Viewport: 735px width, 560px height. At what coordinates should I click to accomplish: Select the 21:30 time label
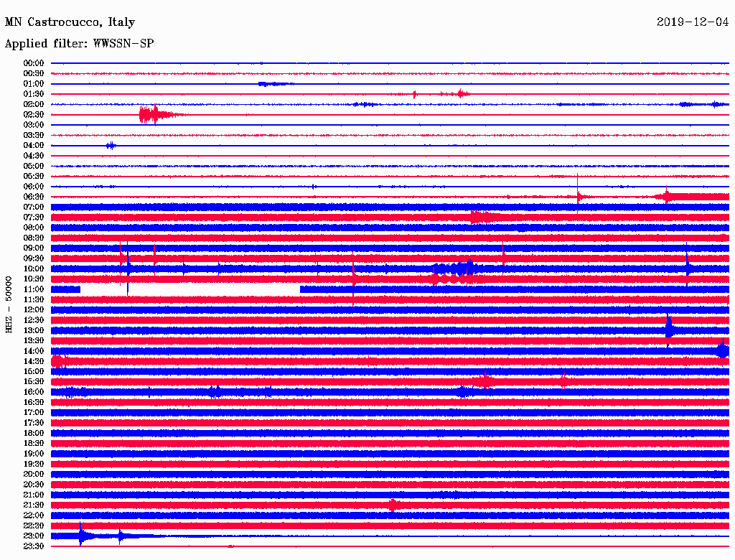pos(34,505)
